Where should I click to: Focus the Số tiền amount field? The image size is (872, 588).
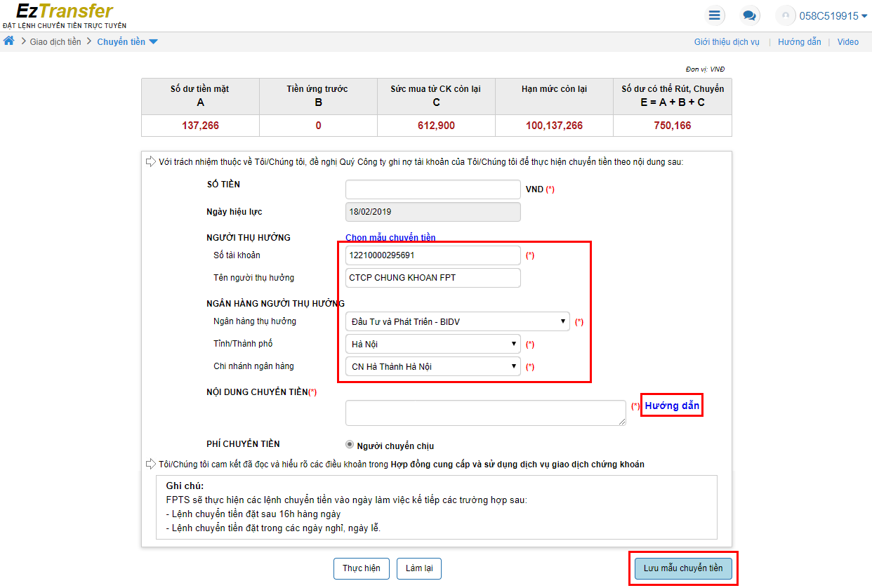[x=433, y=189]
